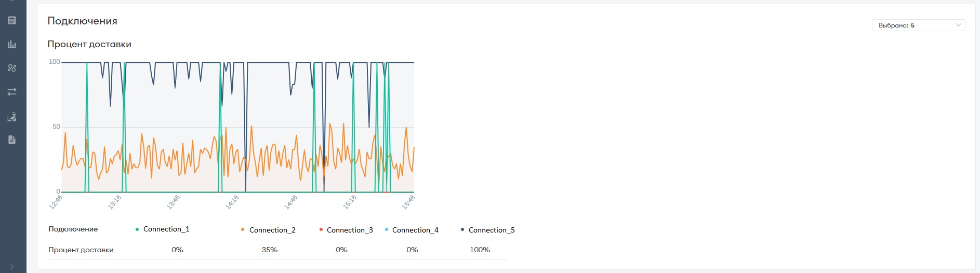Open the server list sidebar icon
980x273 pixels.
pyautogui.click(x=12, y=20)
